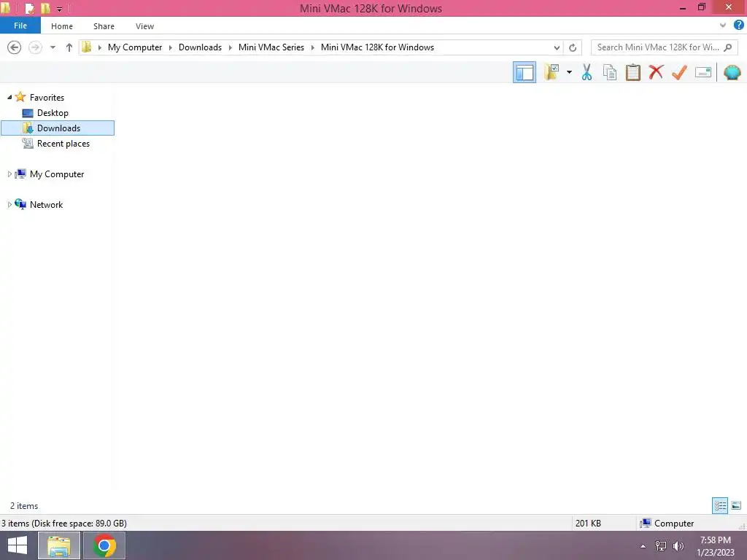747x560 pixels.
Task: Open Customize Quick Access Toolbar dropdown
Action: (x=60, y=9)
